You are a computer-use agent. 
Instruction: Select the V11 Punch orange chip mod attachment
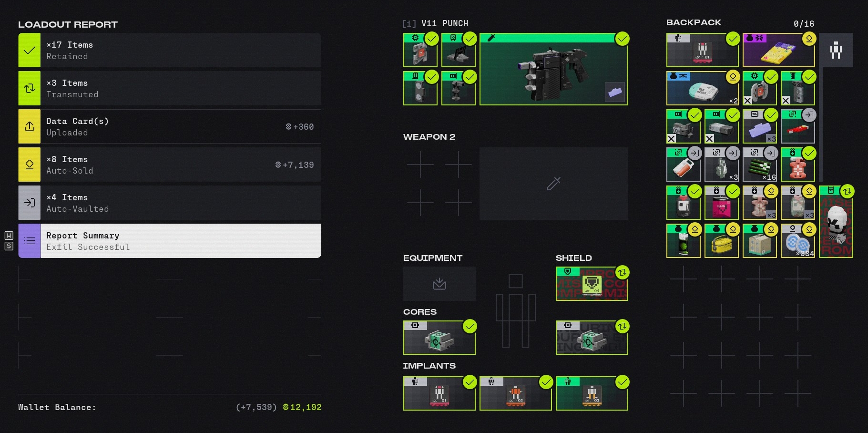(420, 50)
